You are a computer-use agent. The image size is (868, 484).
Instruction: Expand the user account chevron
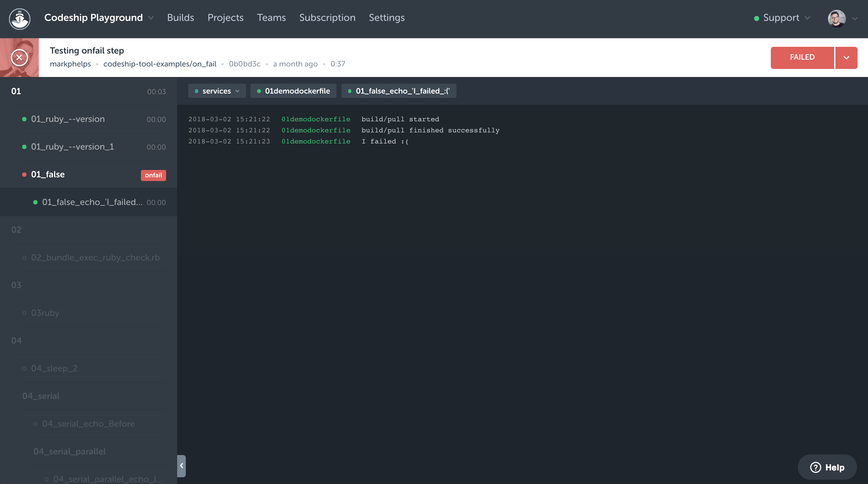(x=854, y=19)
